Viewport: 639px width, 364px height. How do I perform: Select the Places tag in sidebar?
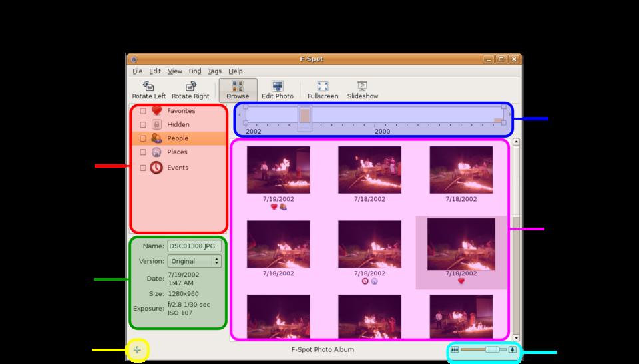coord(177,152)
